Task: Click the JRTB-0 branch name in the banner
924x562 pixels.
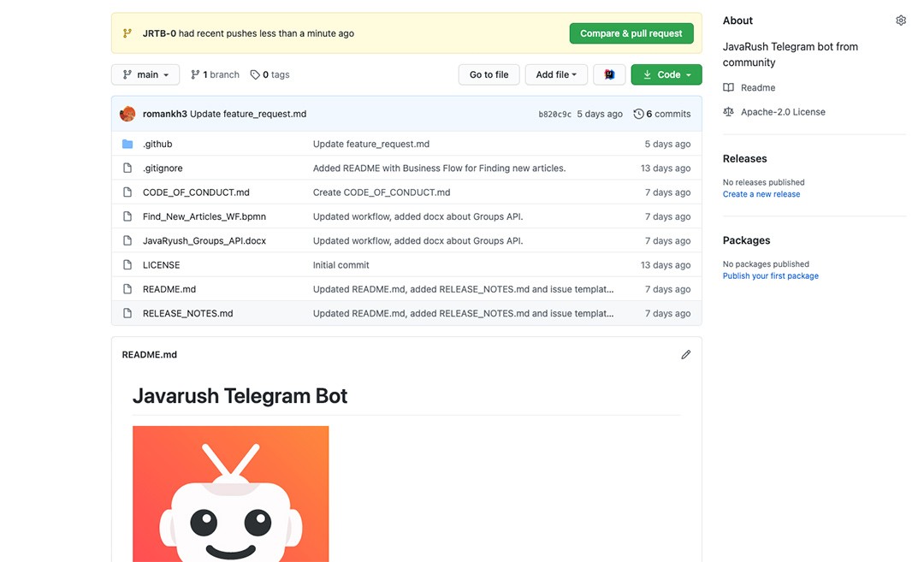Action: [x=159, y=33]
